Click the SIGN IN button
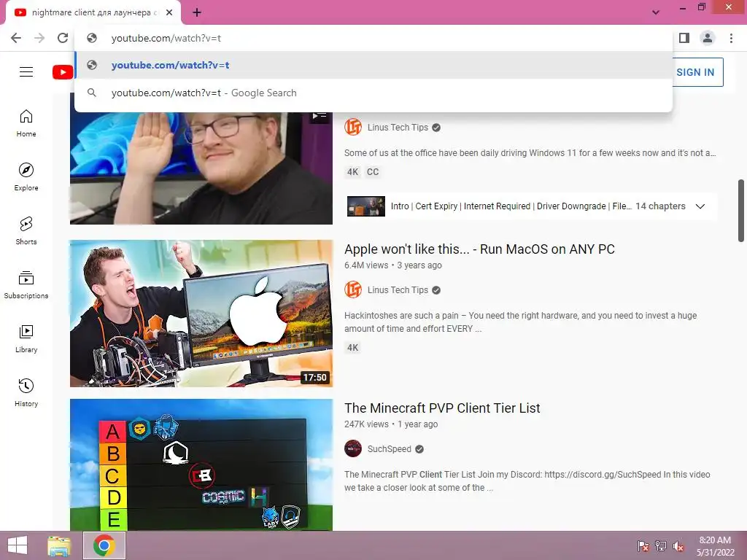Image resolution: width=747 pixels, height=560 pixels. pyautogui.click(x=695, y=72)
